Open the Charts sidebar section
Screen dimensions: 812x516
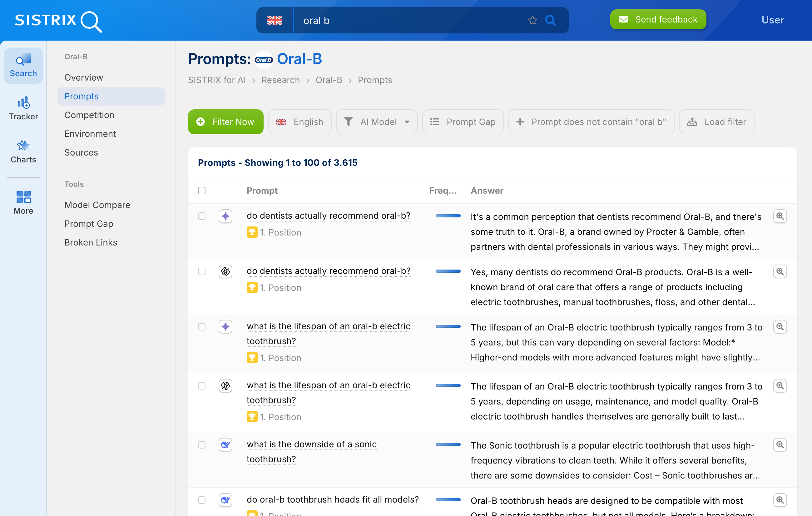[23, 152]
